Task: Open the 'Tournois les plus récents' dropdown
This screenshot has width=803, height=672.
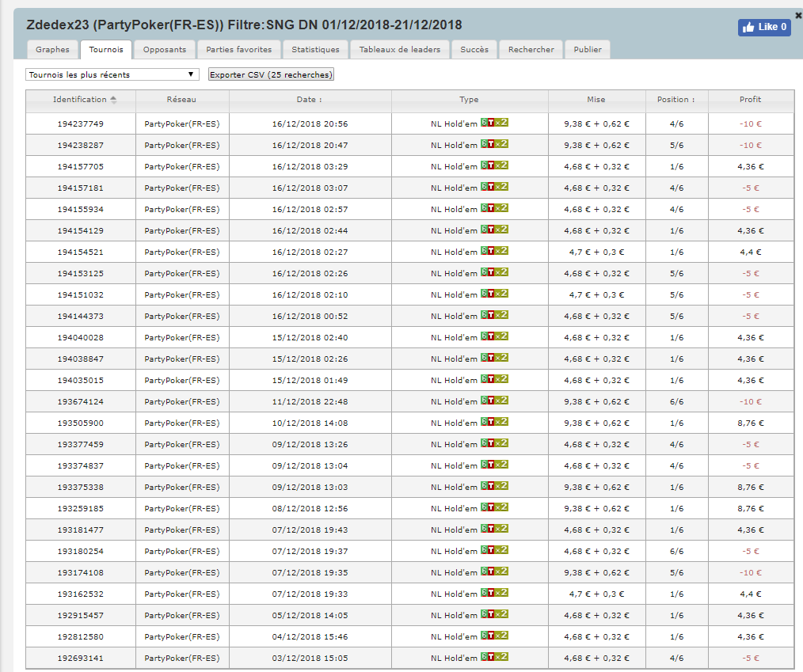Action: click(112, 74)
